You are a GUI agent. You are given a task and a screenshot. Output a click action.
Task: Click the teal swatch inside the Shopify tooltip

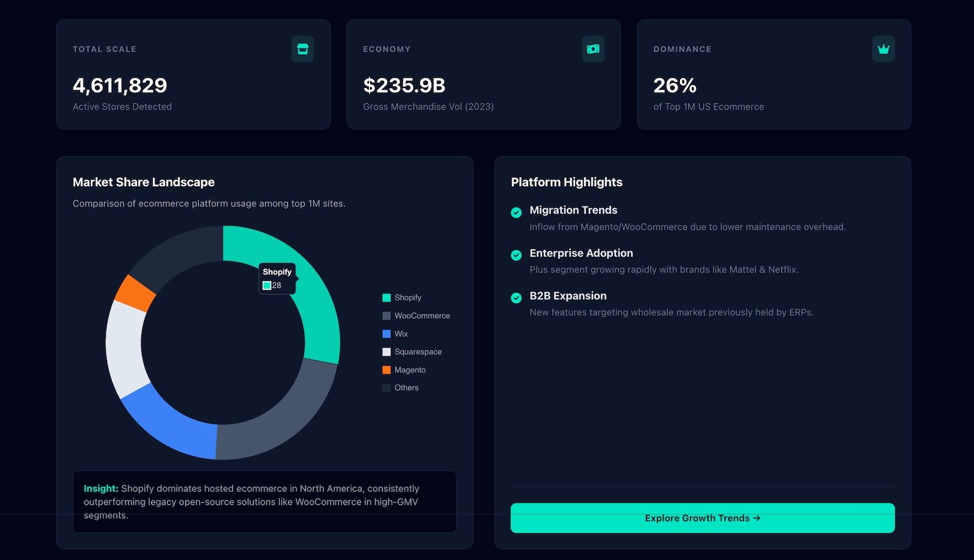coord(266,285)
